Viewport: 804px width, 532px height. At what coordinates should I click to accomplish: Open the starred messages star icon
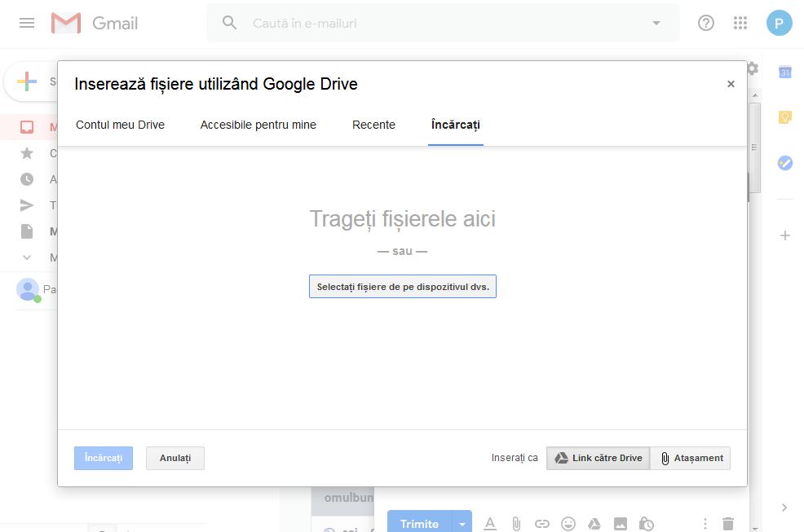tap(27, 153)
